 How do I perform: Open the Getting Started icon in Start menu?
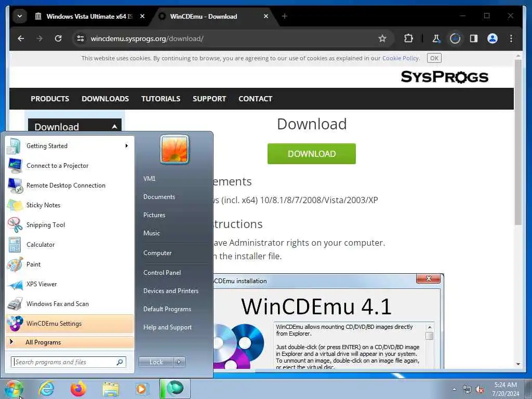coord(15,146)
